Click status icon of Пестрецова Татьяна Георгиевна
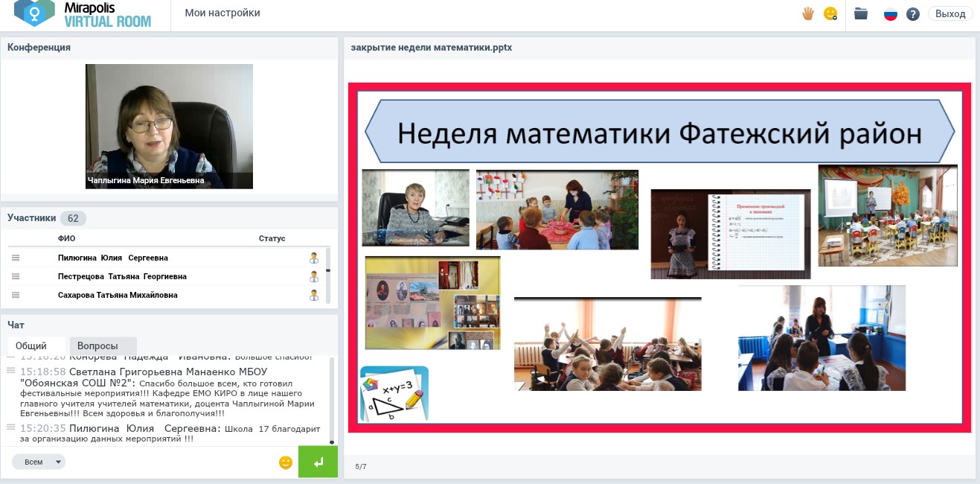 [314, 276]
